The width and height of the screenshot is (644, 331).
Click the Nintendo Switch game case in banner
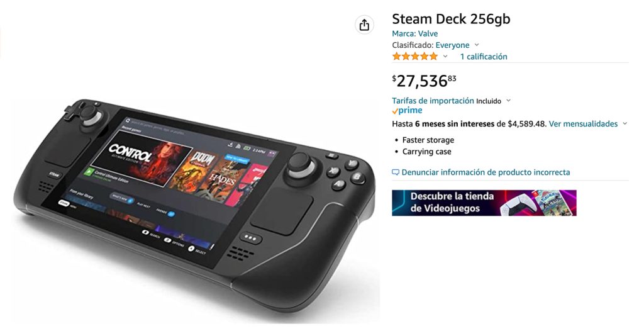click(552, 201)
